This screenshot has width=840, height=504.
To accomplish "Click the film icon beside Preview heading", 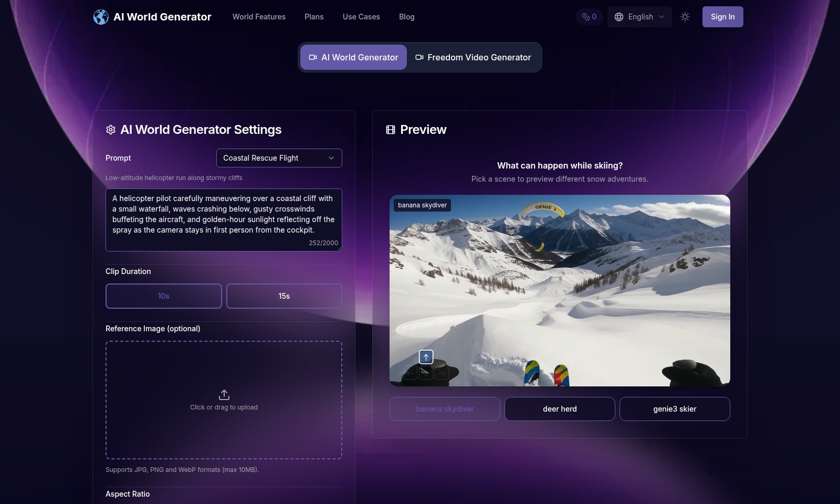I will point(390,130).
